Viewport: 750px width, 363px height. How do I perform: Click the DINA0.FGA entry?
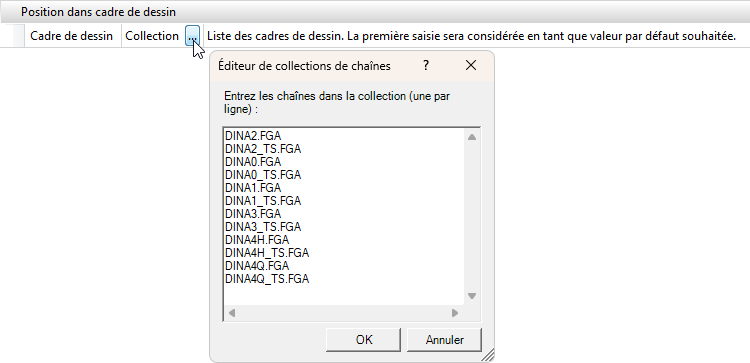253,162
